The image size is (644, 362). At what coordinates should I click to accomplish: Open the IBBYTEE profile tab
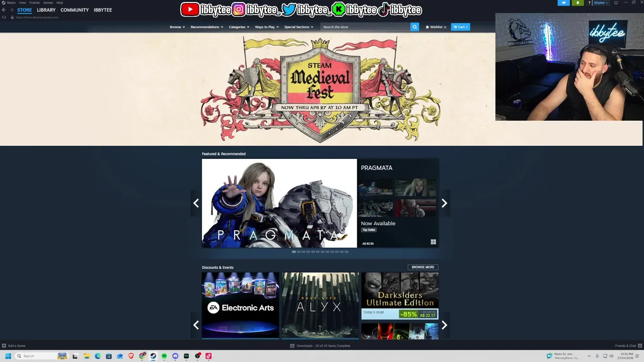coord(103,10)
